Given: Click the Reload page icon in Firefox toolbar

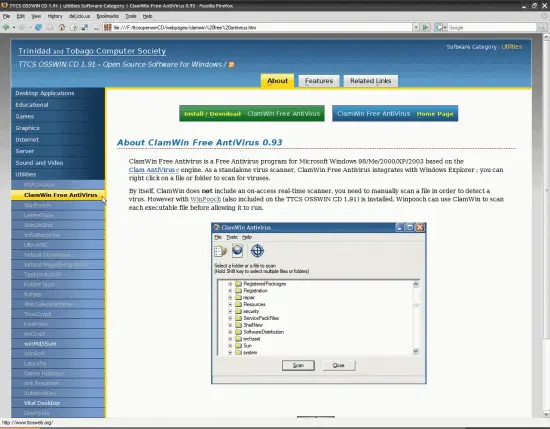Looking at the screenshot, I should pyautogui.click(x=38, y=27).
